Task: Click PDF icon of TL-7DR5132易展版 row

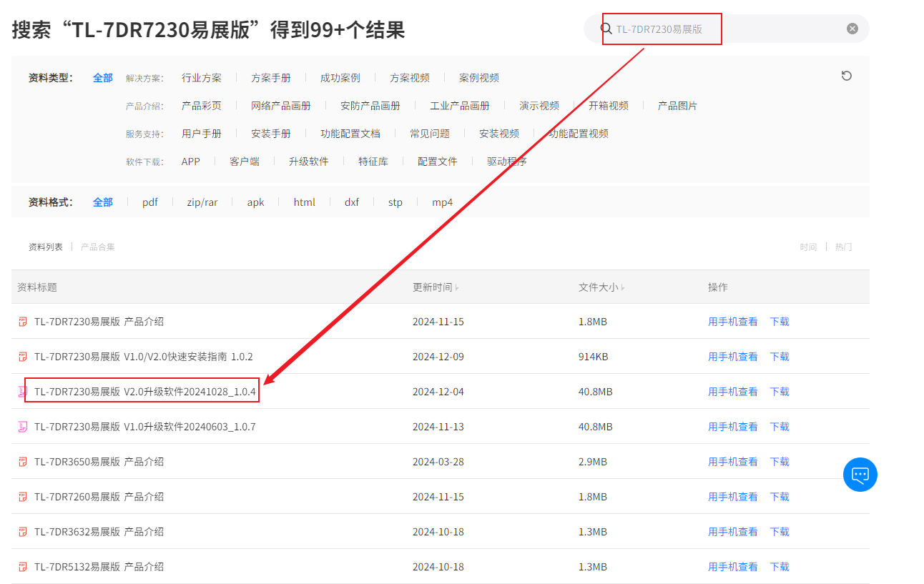Action: (23, 567)
